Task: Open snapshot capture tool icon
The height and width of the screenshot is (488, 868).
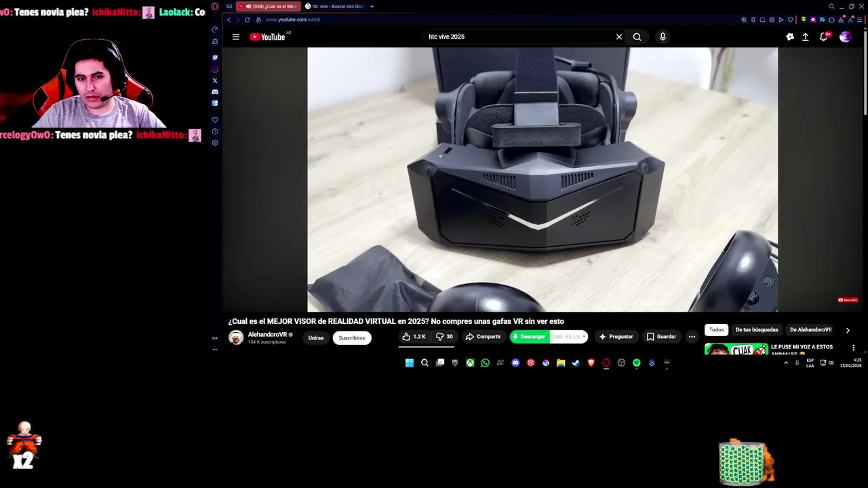Action: click(x=762, y=20)
